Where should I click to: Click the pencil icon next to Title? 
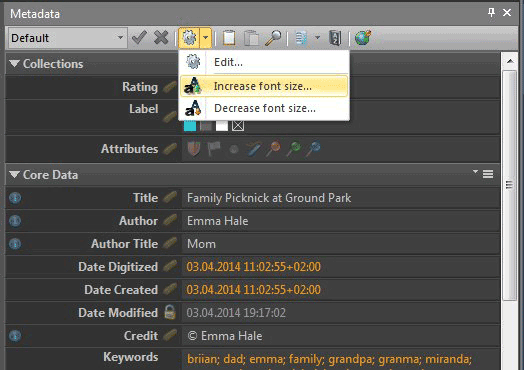[170, 197]
